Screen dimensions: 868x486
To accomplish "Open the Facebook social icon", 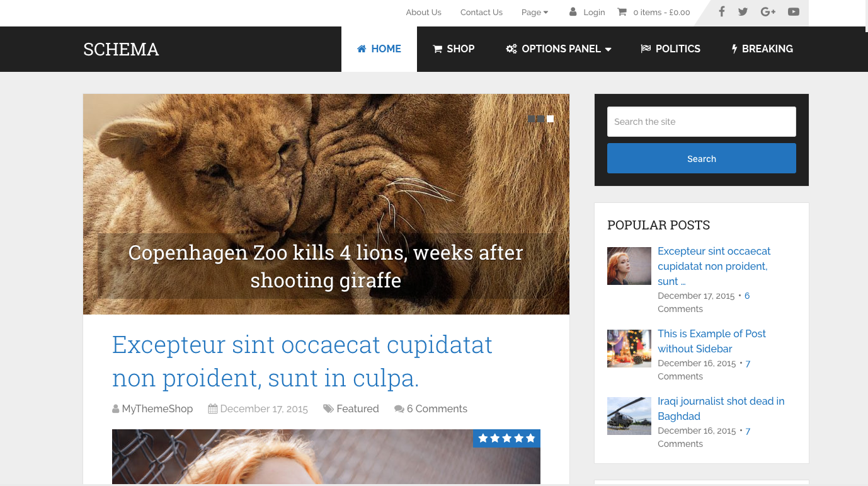I will (x=722, y=12).
